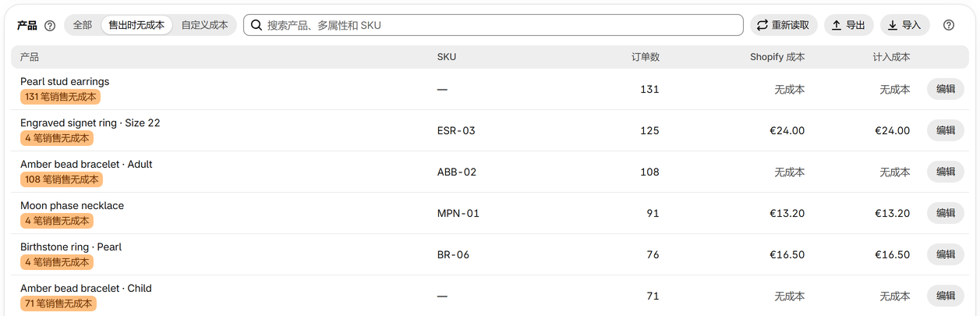This screenshot has height=316, width=980.
Task: Click the order count 91
Action: point(653,213)
